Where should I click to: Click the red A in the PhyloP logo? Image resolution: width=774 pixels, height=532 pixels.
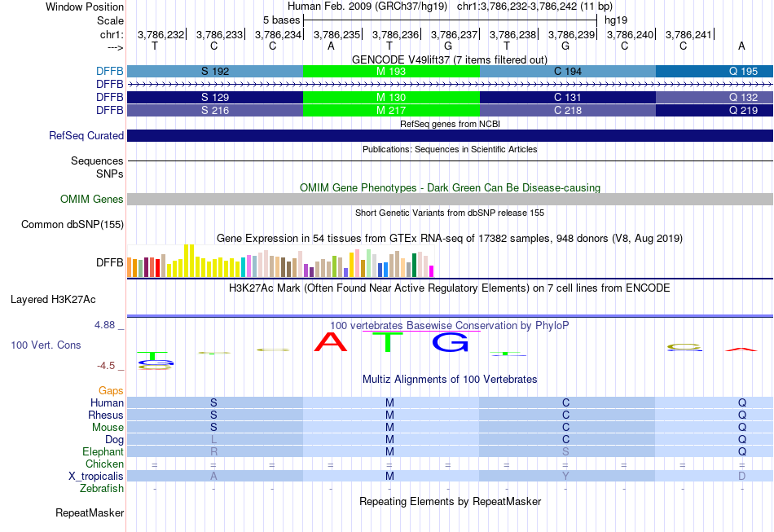coord(331,341)
